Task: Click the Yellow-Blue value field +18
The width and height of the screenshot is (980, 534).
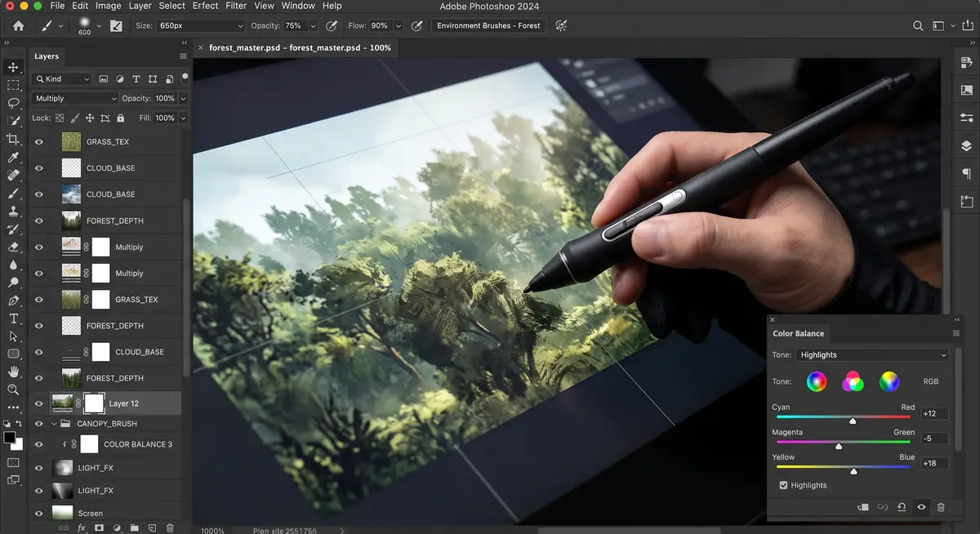Action: click(934, 463)
